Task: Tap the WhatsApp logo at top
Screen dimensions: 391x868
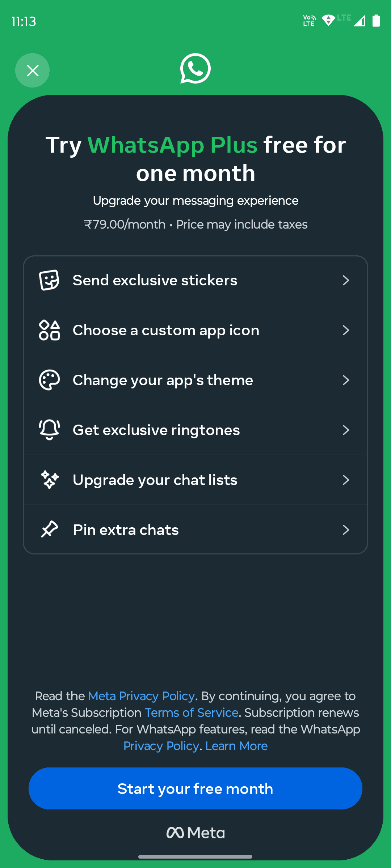Action: click(x=195, y=69)
